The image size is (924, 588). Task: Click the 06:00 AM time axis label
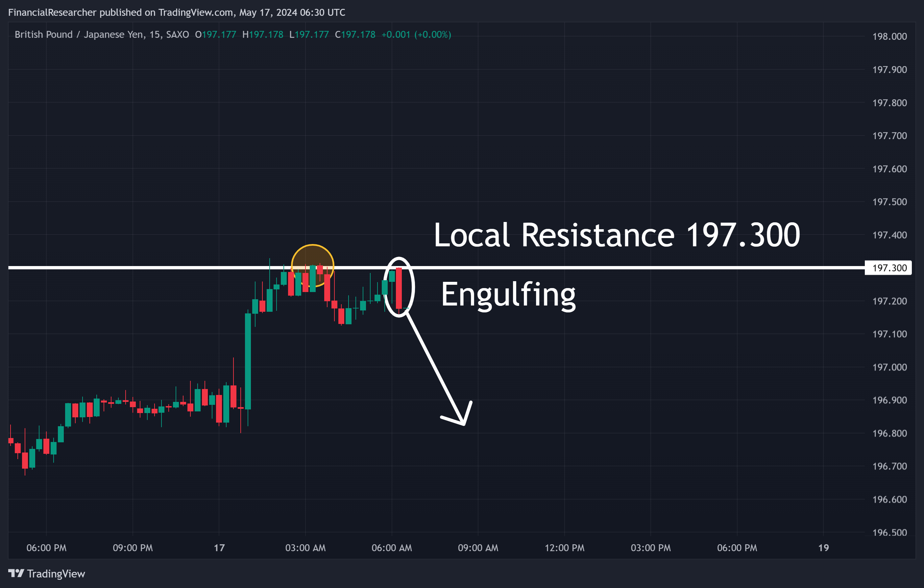coord(392,548)
